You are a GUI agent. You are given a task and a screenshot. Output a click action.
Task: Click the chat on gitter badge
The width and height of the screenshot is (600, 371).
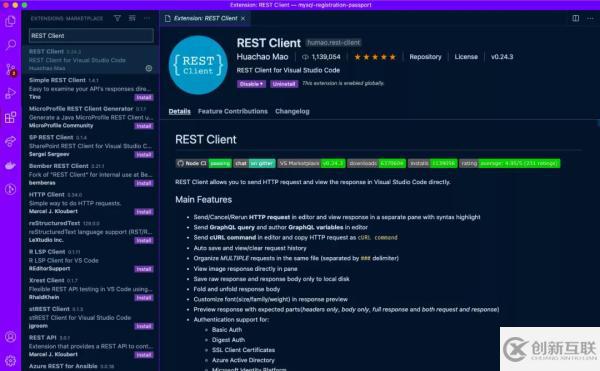pyautogui.click(x=254, y=164)
